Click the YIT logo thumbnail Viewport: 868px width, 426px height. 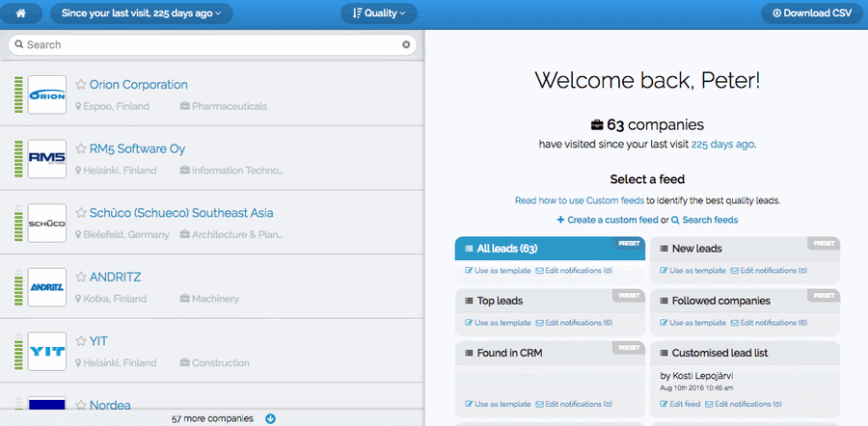tap(47, 352)
